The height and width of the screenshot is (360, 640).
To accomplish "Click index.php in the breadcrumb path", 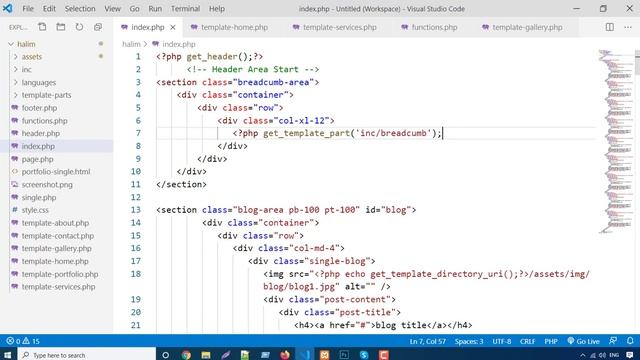I will point(178,44).
